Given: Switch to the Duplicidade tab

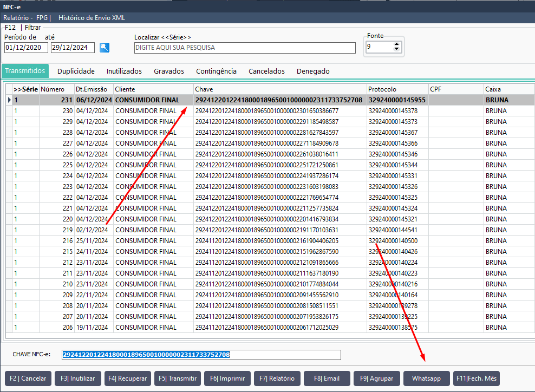Looking at the screenshot, I should tap(76, 71).
